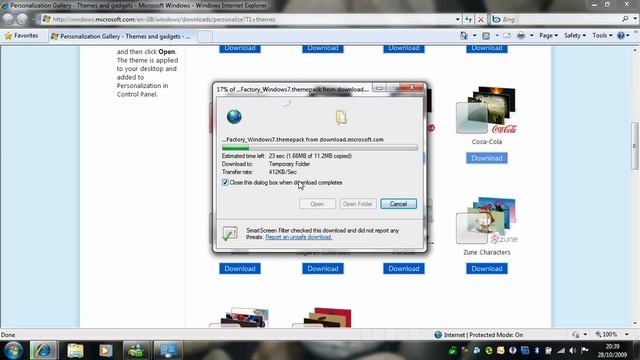Open the Coca-Cola theme thumbnail
The image size is (640, 360).
(x=486, y=110)
